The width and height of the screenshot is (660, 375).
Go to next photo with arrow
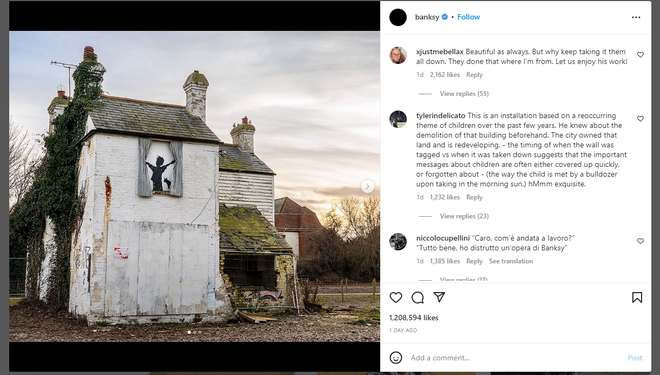[367, 186]
